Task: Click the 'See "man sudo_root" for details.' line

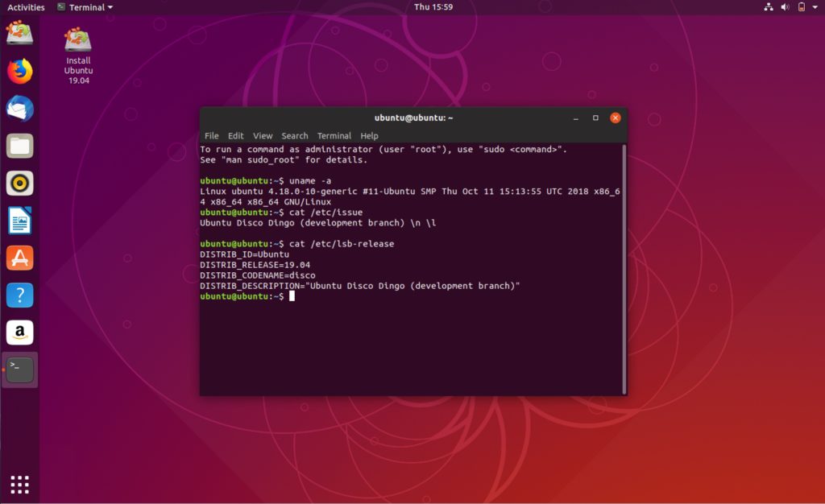Action: 283,159
